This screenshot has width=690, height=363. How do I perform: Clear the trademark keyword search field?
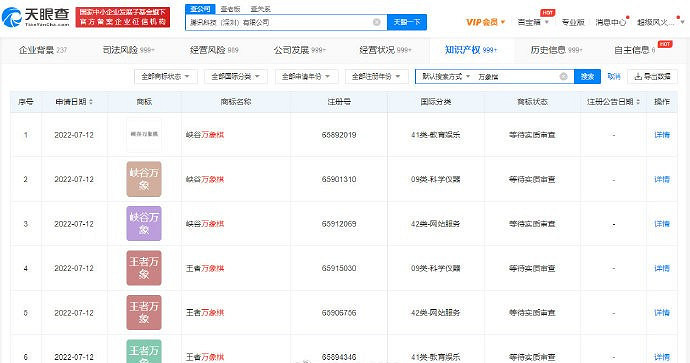[x=563, y=77]
